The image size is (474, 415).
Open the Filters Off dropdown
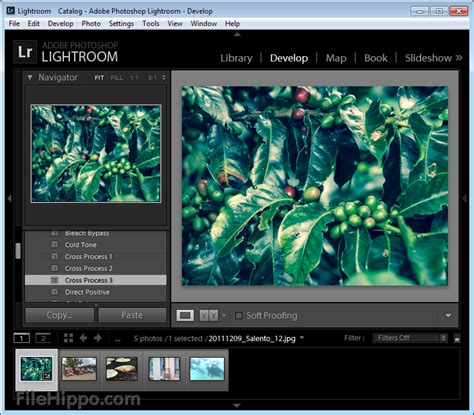pos(410,338)
